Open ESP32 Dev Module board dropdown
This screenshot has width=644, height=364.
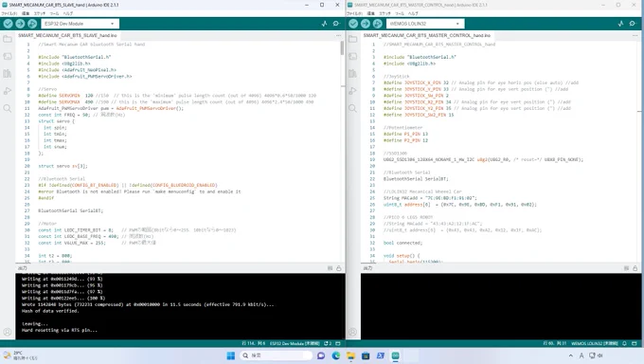click(x=80, y=24)
